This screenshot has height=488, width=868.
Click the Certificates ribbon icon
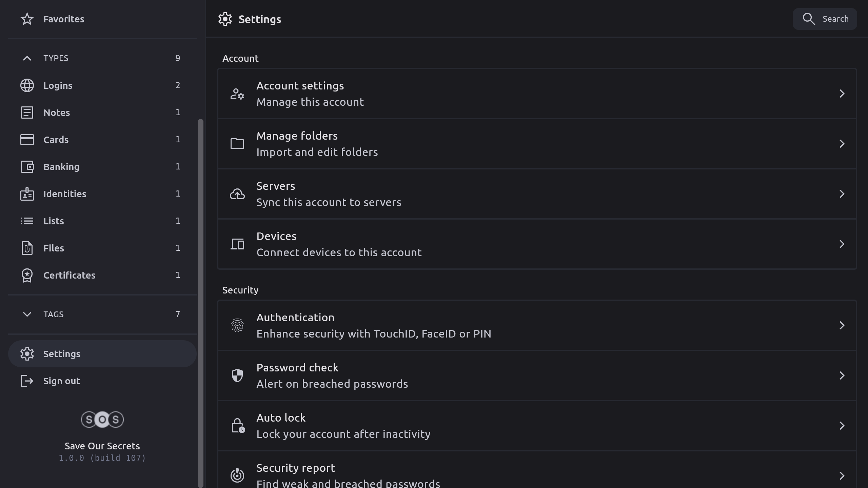coord(27,275)
